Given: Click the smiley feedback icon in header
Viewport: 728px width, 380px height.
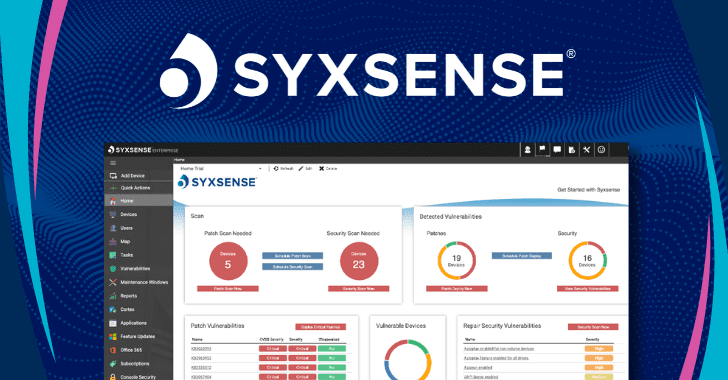Looking at the screenshot, I should [x=602, y=150].
